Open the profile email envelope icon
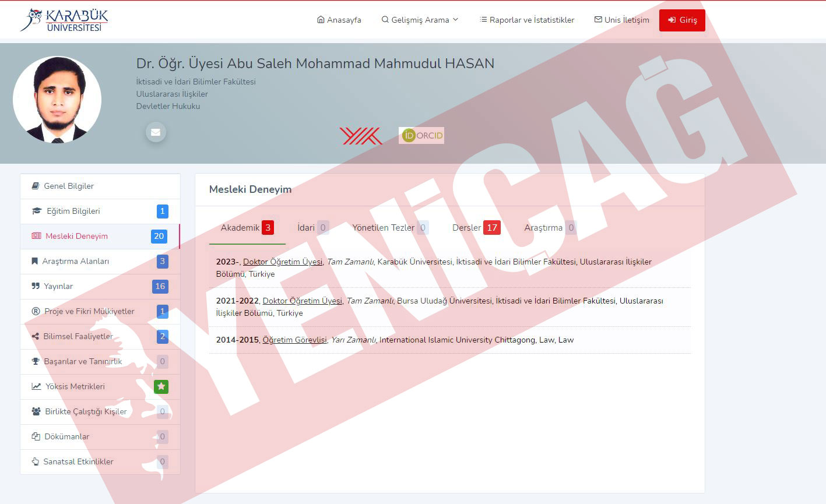The image size is (826, 504). point(156,132)
